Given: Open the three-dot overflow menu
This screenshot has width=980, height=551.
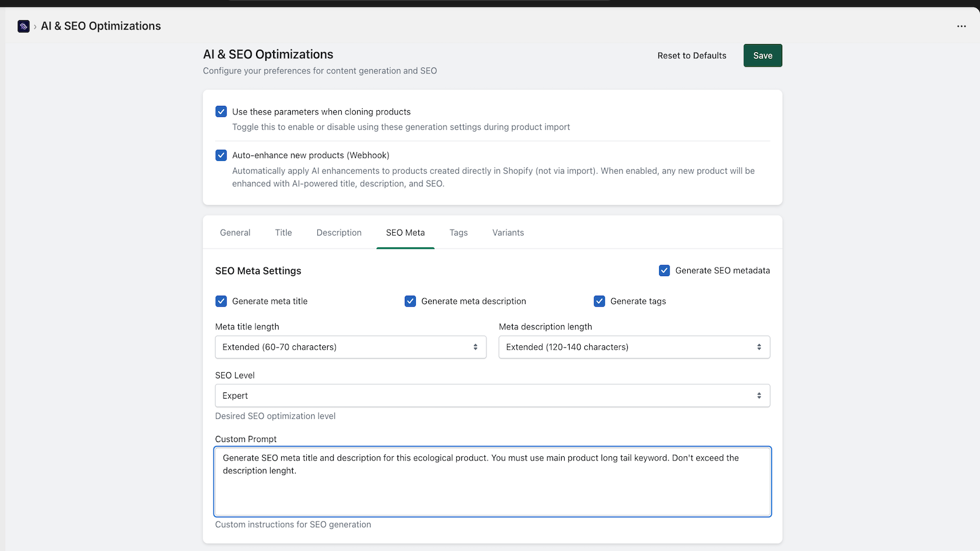Looking at the screenshot, I should [961, 26].
